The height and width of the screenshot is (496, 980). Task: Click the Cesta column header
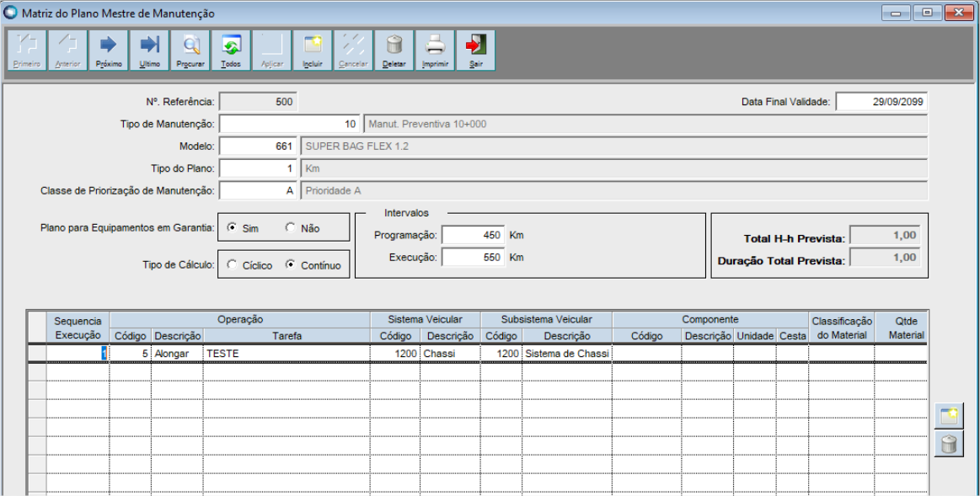click(x=792, y=335)
